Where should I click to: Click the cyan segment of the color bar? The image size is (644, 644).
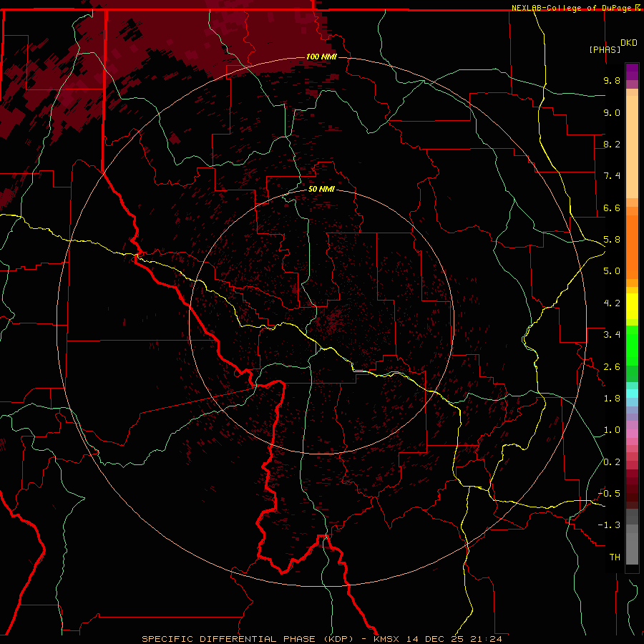pos(632,394)
